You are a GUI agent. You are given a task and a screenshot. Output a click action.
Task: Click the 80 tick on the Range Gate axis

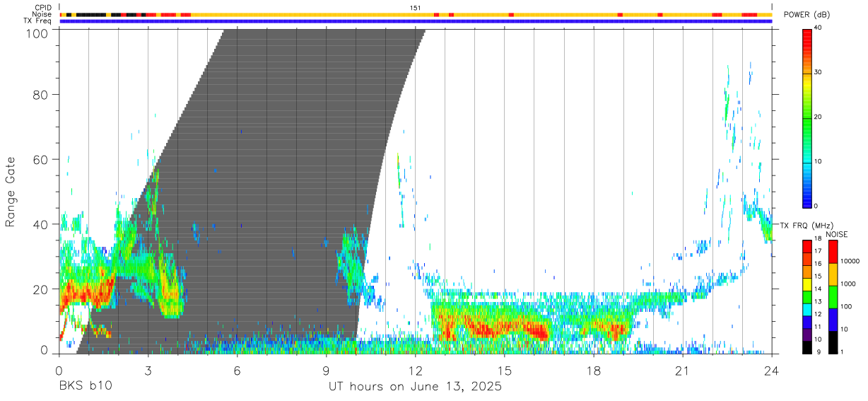pos(42,94)
